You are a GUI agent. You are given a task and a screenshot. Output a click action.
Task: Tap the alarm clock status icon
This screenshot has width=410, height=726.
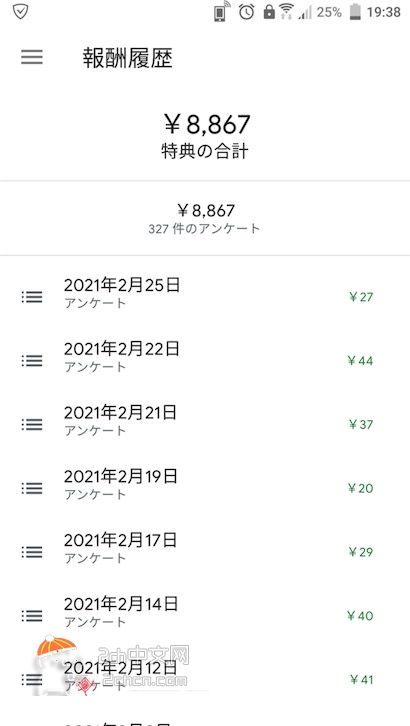(247, 12)
